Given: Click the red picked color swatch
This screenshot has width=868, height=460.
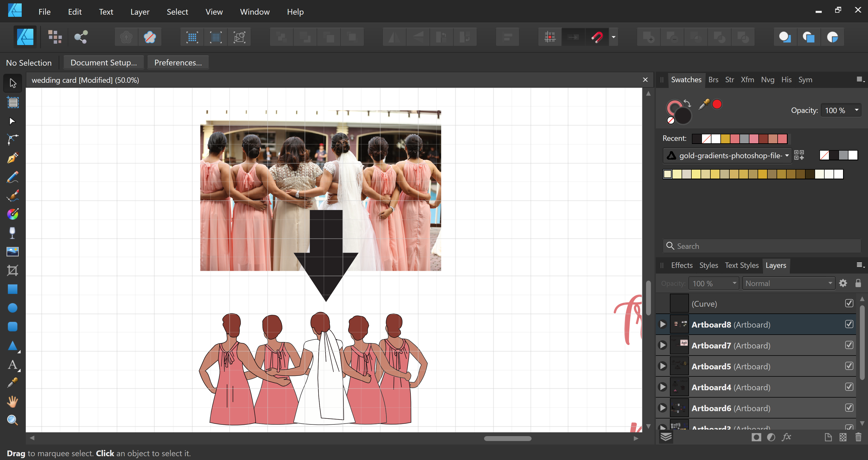Looking at the screenshot, I should (x=717, y=104).
